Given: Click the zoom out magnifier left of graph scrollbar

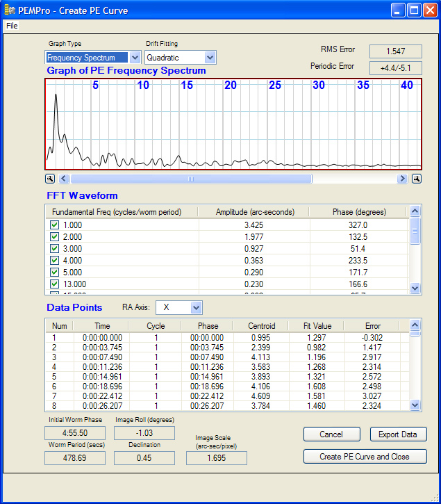Looking at the screenshot, I should pyautogui.click(x=50, y=179).
